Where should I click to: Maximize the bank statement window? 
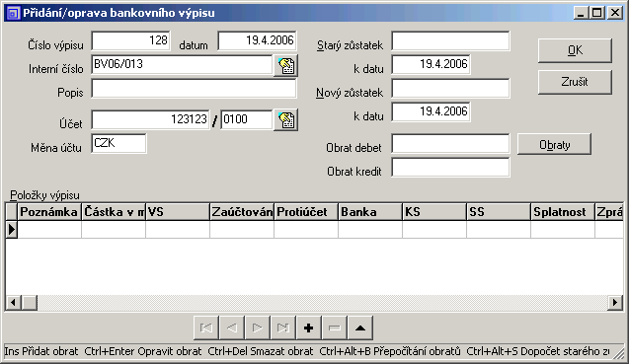[x=596, y=13]
